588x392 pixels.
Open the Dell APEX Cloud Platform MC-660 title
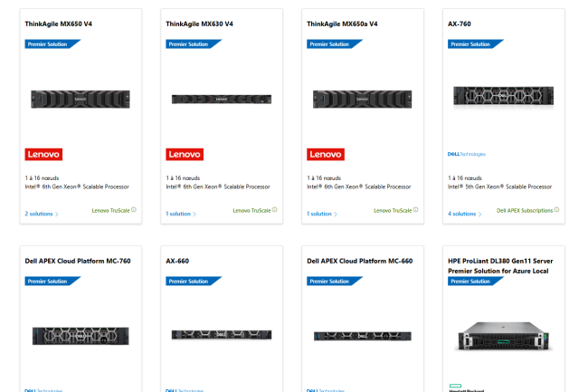coord(360,262)
